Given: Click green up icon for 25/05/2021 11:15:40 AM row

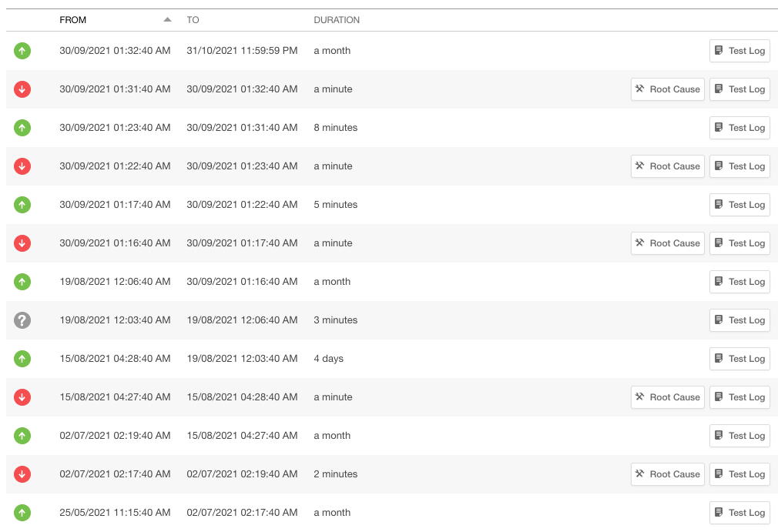Looking at the screenshot, I should tap(22, 513).
